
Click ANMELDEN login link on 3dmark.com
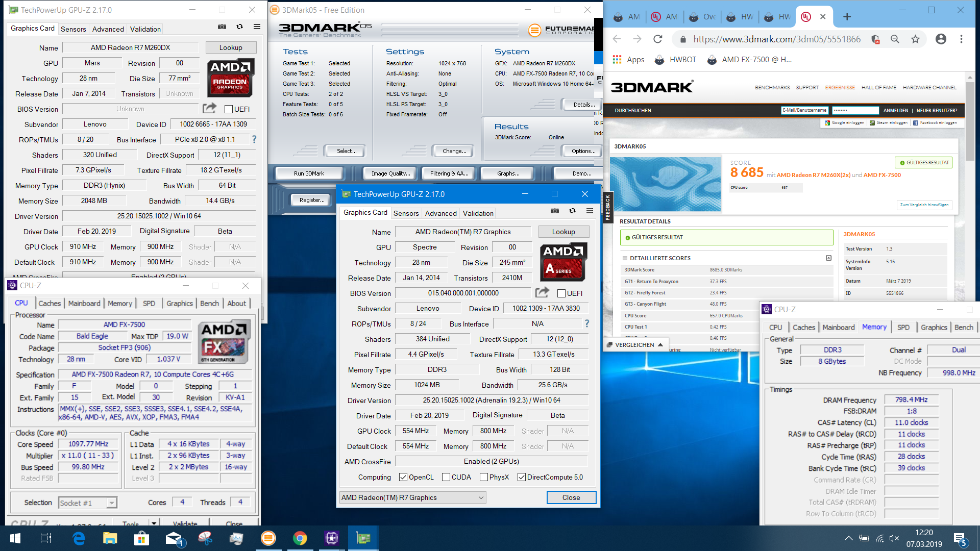click(x=896, y=110)
